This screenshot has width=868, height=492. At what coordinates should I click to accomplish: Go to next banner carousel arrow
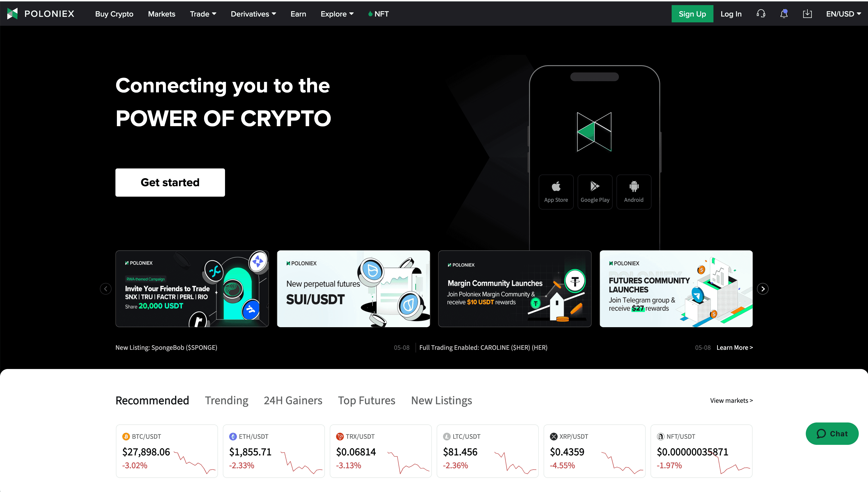[763, 289]
